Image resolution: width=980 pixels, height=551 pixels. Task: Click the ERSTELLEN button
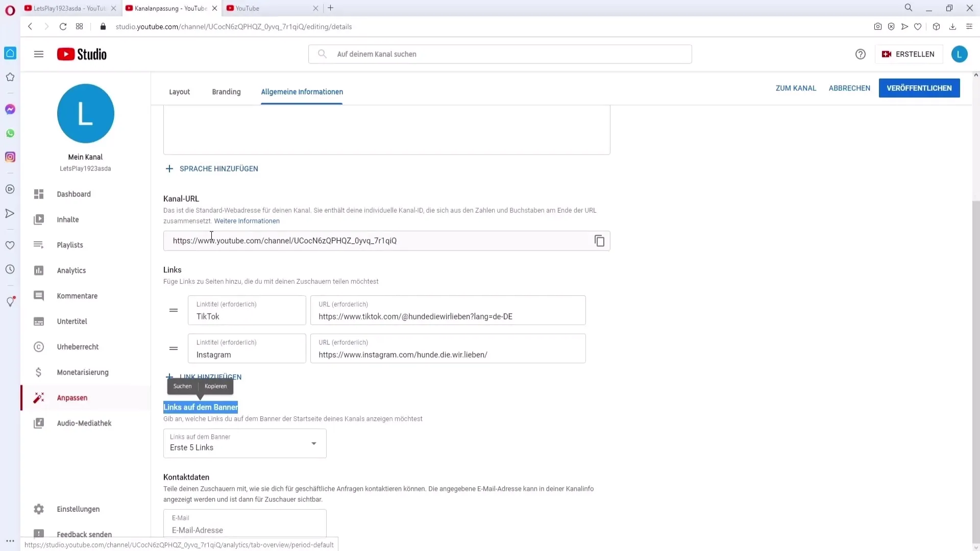coord(908,54)
